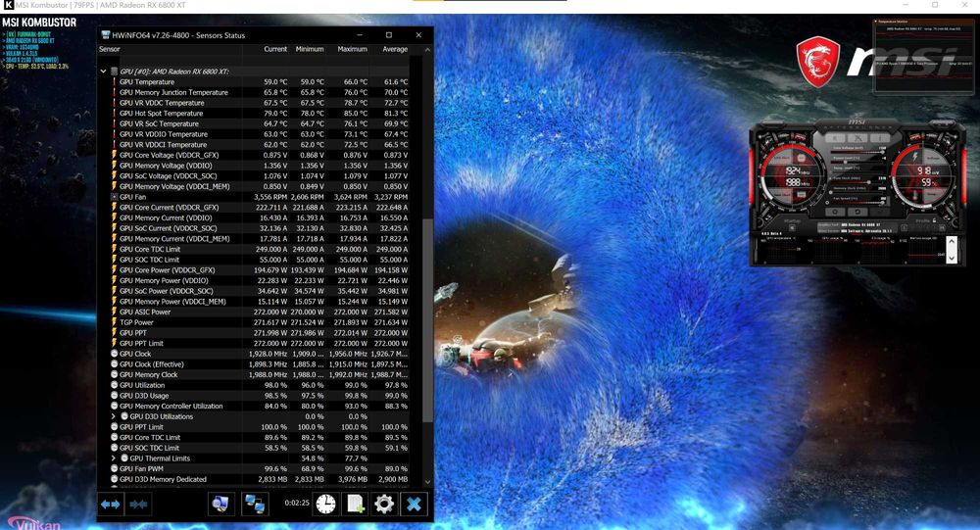Click the HWiNFO scrollbar down arrow
This screenshot has height=530, width=980.
tap(427, 482)
